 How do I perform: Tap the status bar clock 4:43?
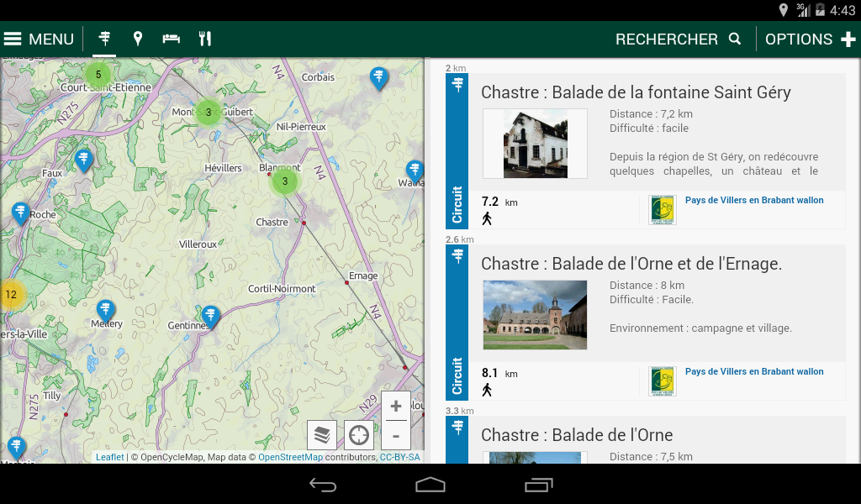(x=842, y=10)
